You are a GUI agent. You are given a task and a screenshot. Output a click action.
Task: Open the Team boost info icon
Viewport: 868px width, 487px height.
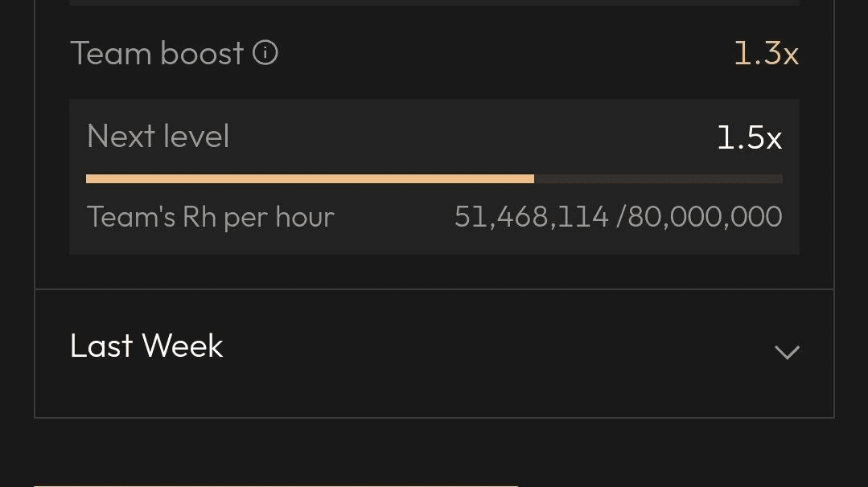pyautogui.click(x=265, y=54)
